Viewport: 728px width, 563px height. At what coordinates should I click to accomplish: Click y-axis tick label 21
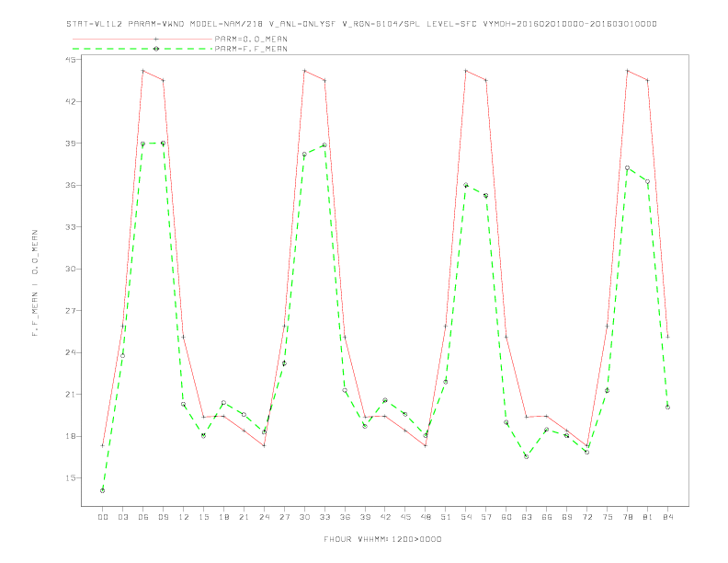pos(71,394)
